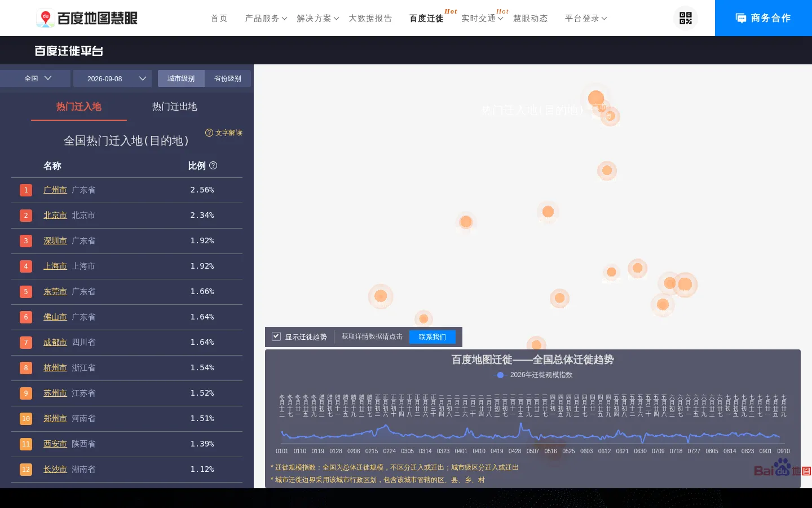Open the 杭州市 city link
This screenshot has height=508, width=812.
[x=55, y=368]
